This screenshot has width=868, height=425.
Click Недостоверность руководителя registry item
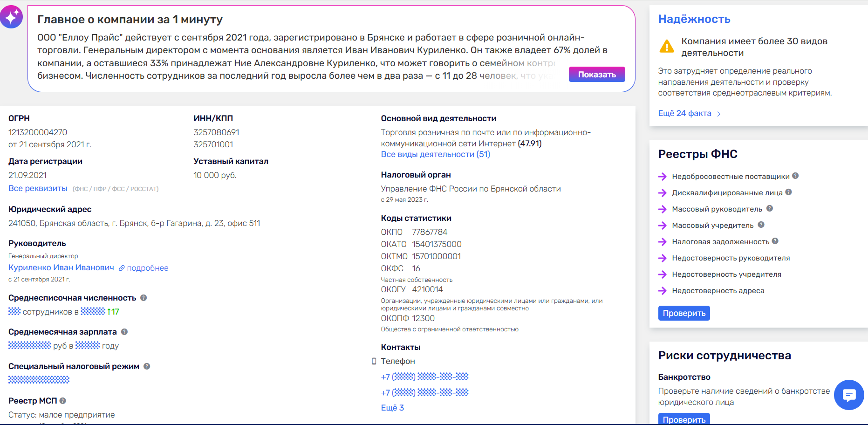[731, 258]
